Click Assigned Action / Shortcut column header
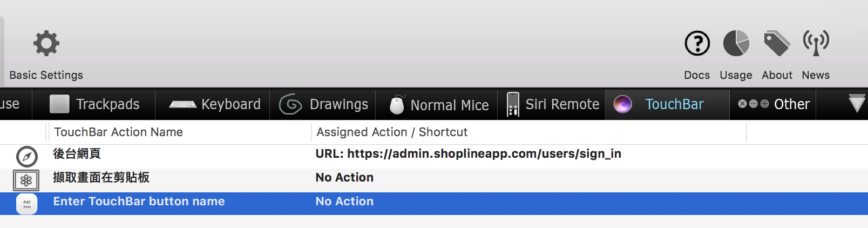Image resolution: width=868 pixels, height=228 pixels. (x=392, y=132)
